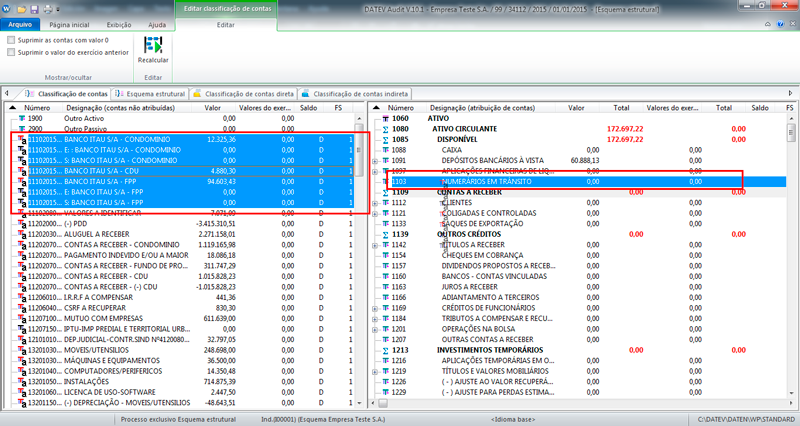Click the icon next to 1900 Outro Activo
The image size is (800, 426).
pyautogui.click(x=21, y=118)
